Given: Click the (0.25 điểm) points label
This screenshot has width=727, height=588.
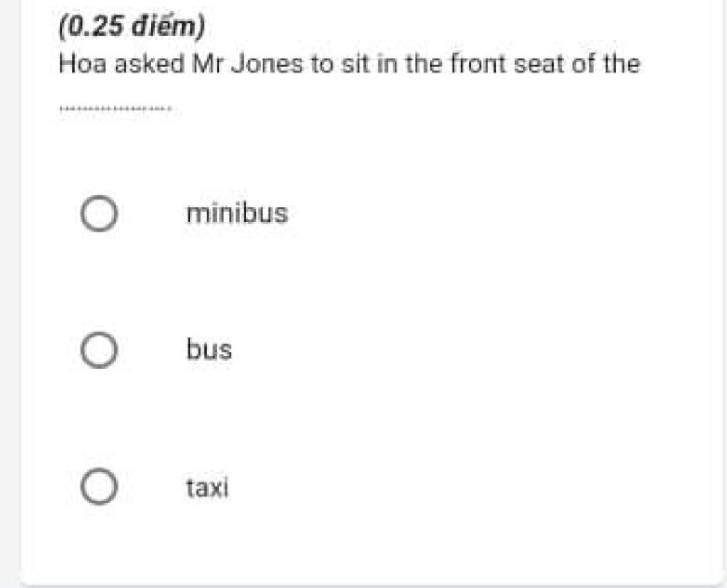Looking at the screenshot, I should click(x=131, y=27).
